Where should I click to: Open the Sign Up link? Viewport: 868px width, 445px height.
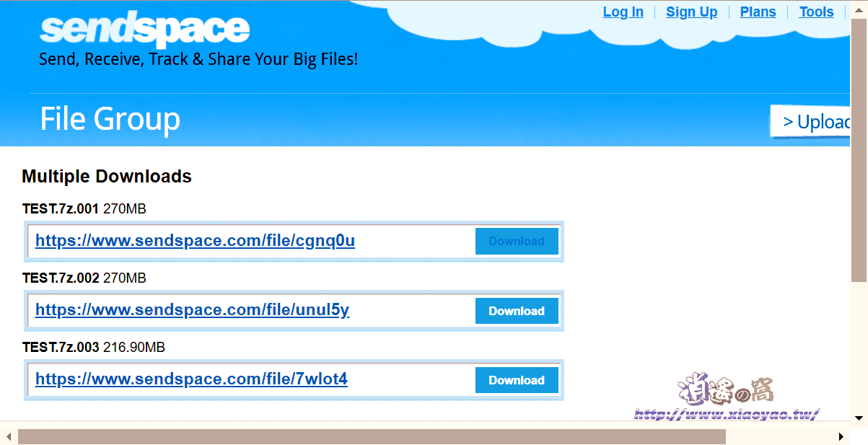(x=691, y=12)
